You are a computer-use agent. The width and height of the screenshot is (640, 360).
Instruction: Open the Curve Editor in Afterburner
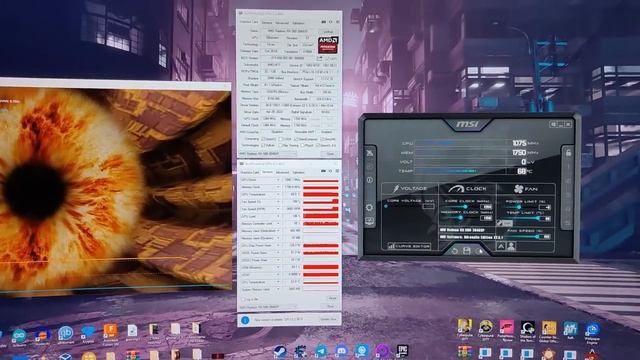tap(409, 246)
